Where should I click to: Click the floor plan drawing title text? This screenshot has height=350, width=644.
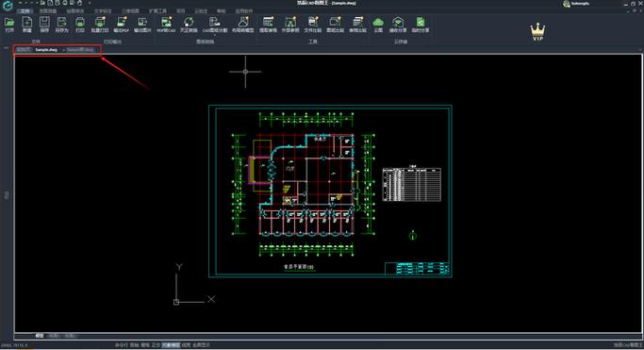(x=299, y=267)
